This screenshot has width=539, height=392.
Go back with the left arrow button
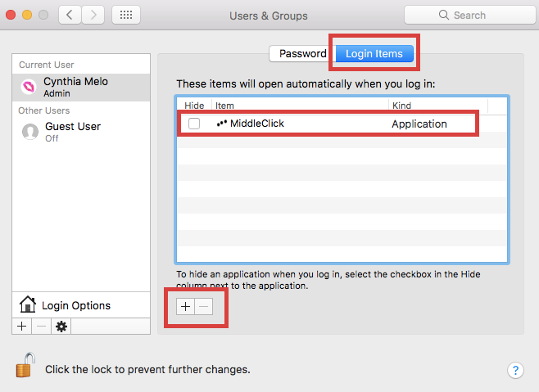tap(70, 15)
